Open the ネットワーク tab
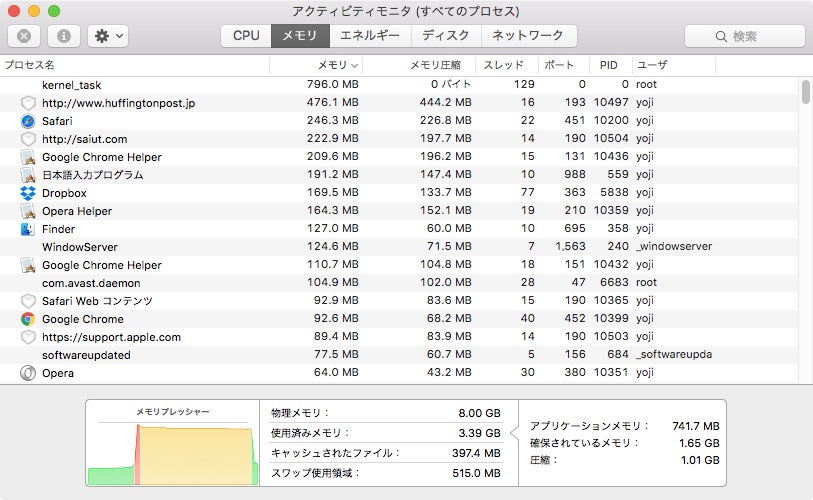813x500 pixels. click(528, 36)
